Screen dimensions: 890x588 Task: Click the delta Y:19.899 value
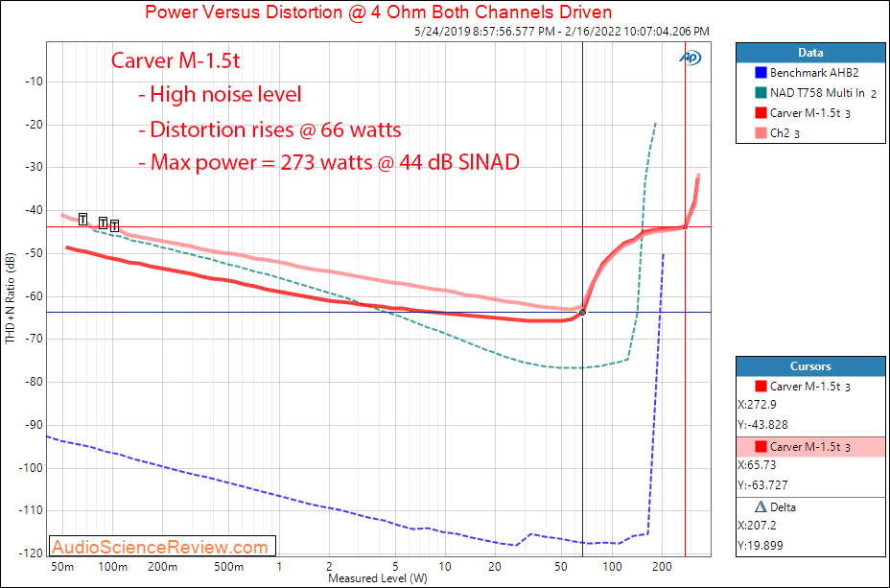point(761,546)
